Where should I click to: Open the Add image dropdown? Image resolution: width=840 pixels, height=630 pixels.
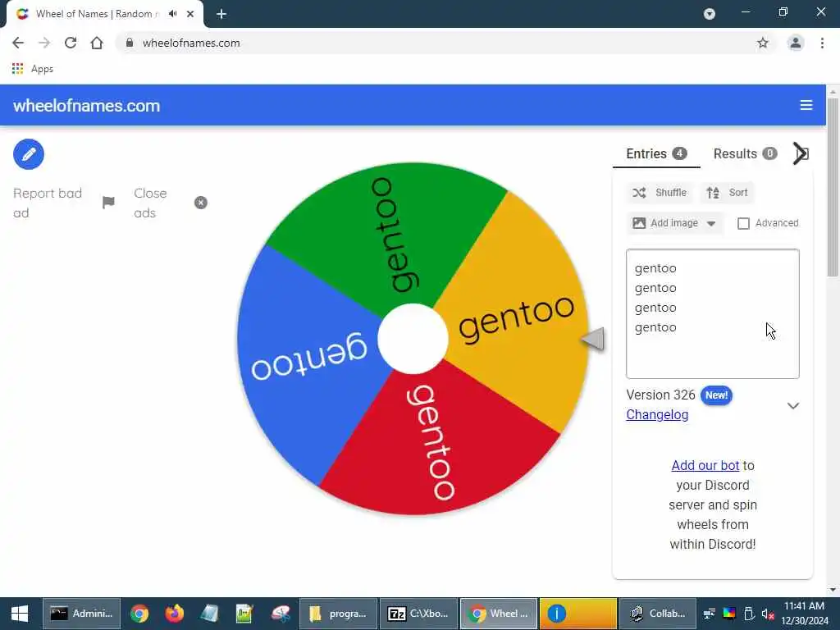pyautogui.click(x=674, y=223)
